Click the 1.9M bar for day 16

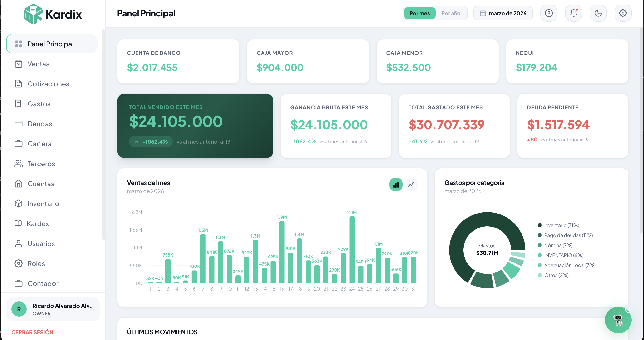pos(282,252)
